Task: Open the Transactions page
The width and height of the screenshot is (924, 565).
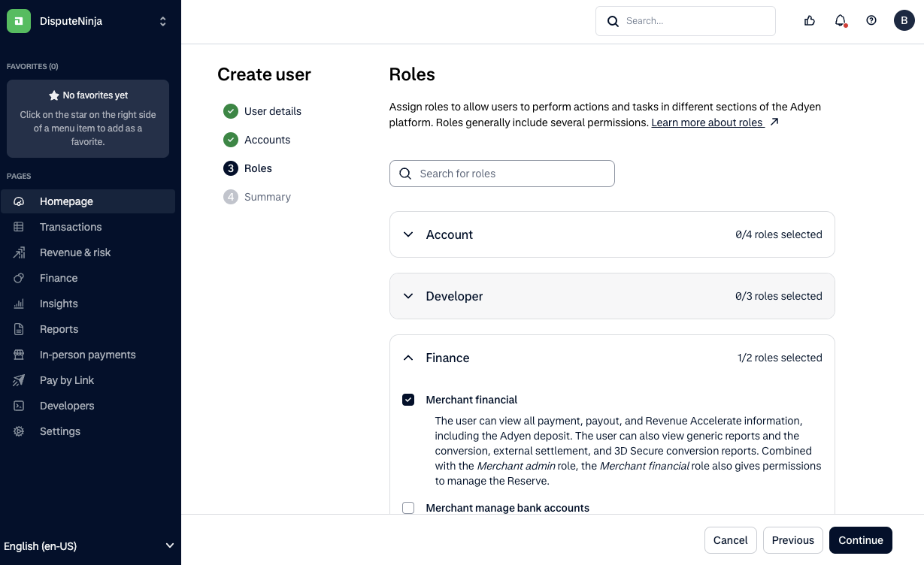Action: (x=88, y=227)
